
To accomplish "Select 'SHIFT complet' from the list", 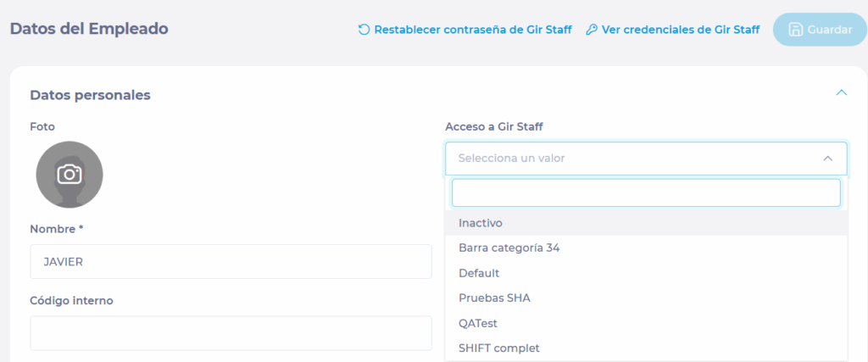I will [498, 348].
